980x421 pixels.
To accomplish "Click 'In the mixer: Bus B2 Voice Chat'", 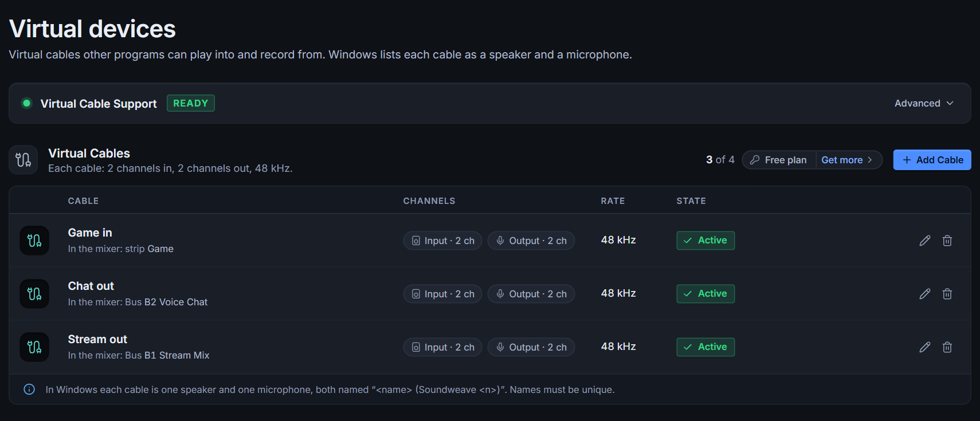I will pyautogui.click(x=138, y=302).
